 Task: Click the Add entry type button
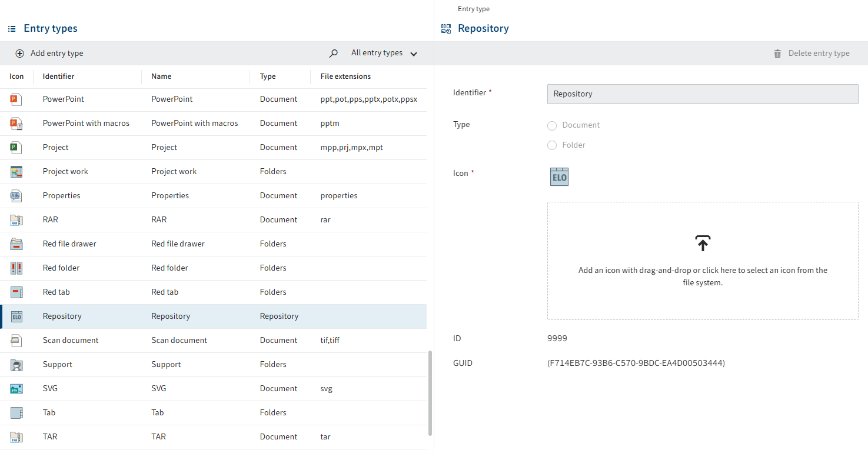coord(49,54)
